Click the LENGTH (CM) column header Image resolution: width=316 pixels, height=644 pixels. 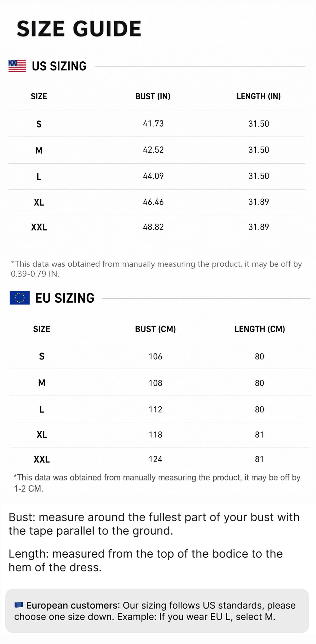click(x=260, y=329)
